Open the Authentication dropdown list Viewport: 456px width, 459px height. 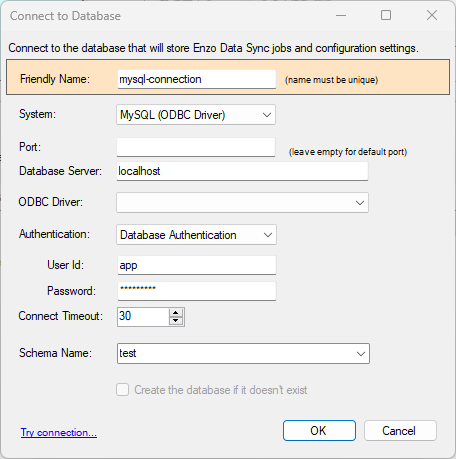point(196,235)
